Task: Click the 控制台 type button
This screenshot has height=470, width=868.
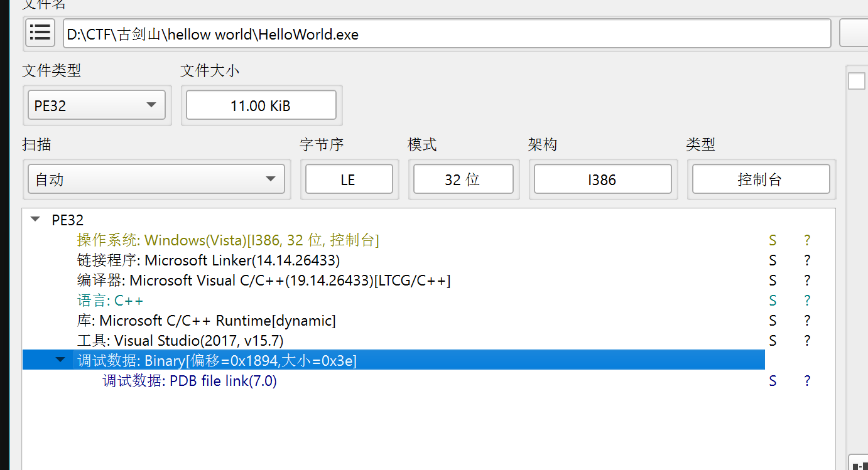Action: 761,179
